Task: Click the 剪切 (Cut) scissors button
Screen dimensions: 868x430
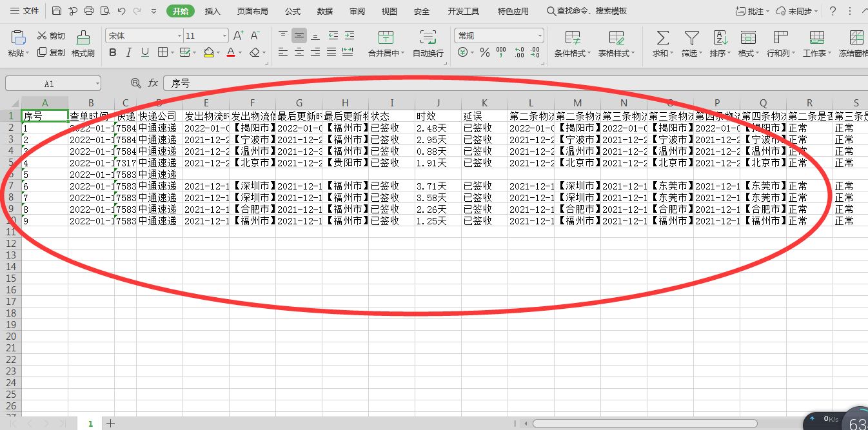Action: coord(51,36)
